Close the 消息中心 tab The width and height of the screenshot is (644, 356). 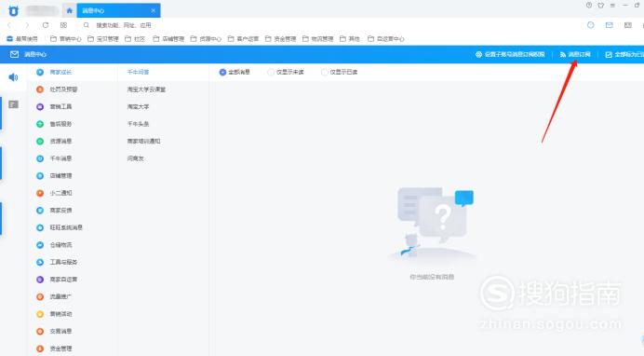[154, 10]
